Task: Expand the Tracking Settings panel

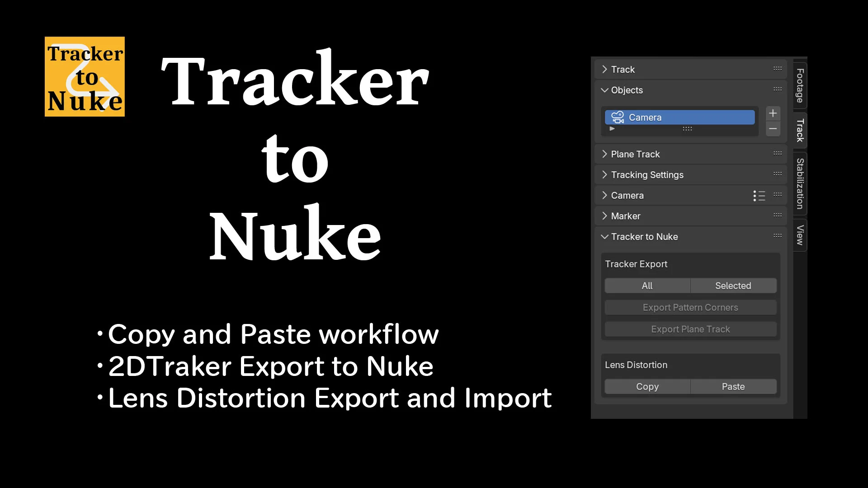Action: tap(604, 175)
